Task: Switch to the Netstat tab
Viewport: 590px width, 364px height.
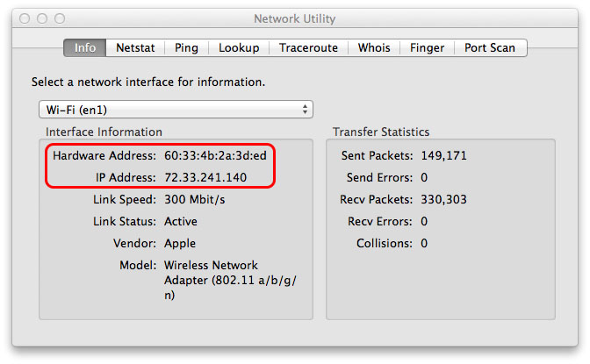Action: pyautogui.click(x=135, y=47)
